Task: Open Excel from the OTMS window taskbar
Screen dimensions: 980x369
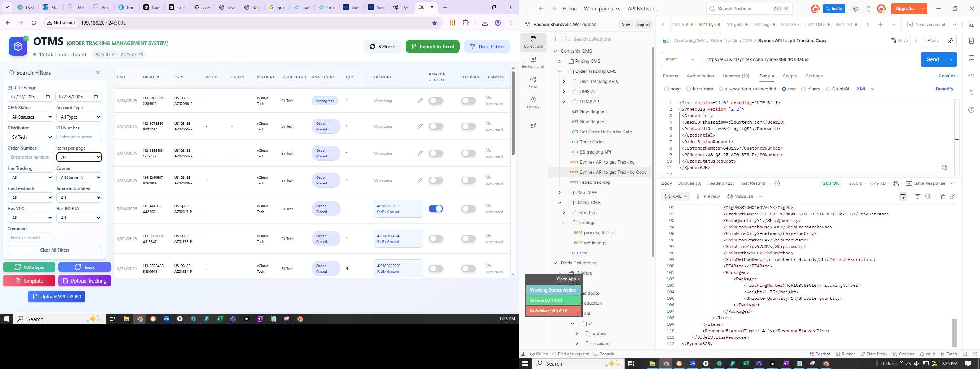Action: pos(219,319)
